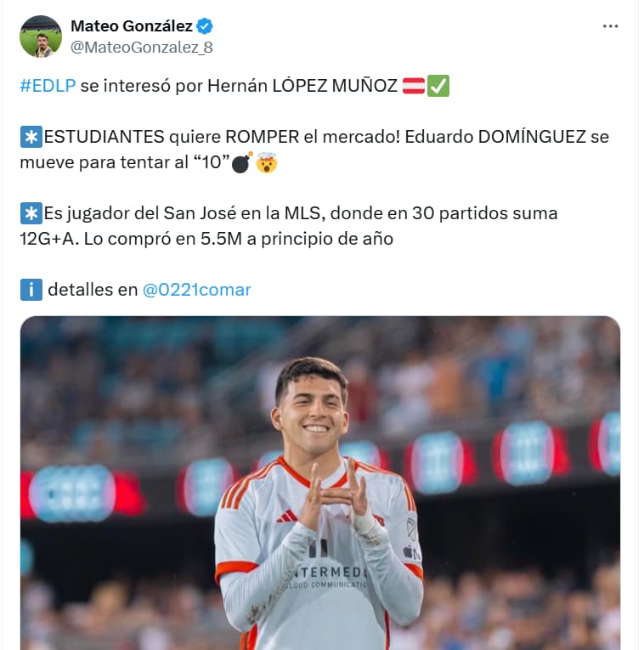644x650 pixels.
Task: Click the 'detalles en' text line
Action: click(x=93, y=290)
